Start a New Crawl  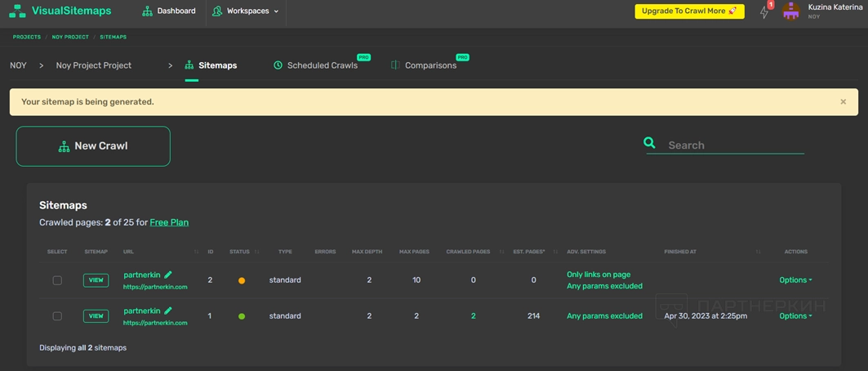click(93, 146)
